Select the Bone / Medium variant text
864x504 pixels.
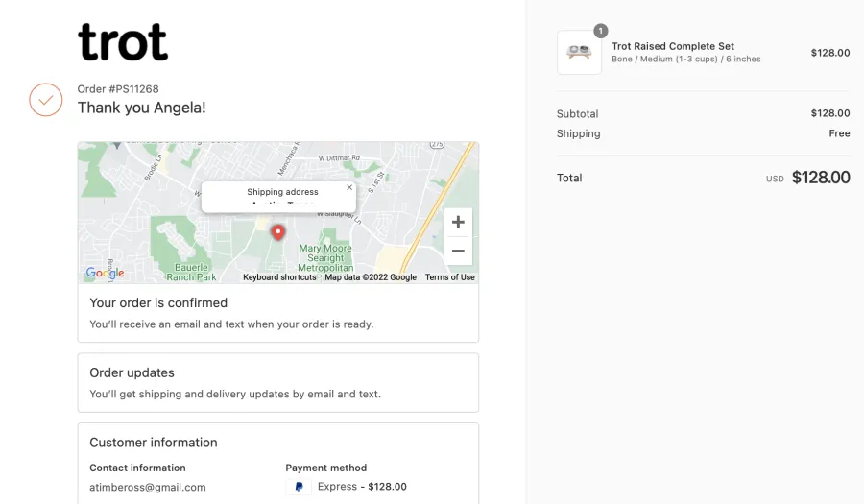pyautogui.click(x=686, y=59)
